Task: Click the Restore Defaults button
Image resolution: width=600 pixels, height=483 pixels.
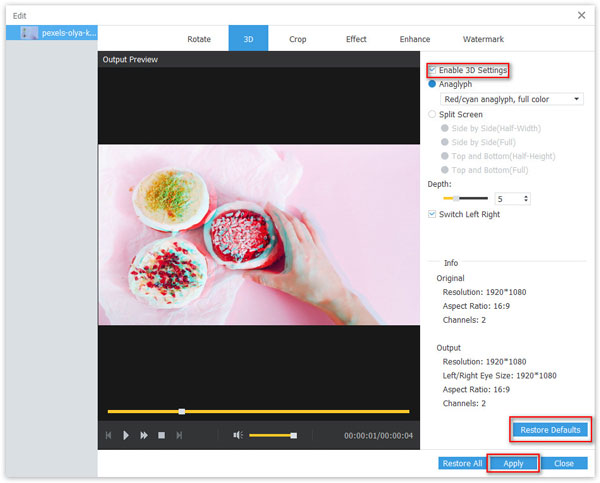Action: click(550, 430)
